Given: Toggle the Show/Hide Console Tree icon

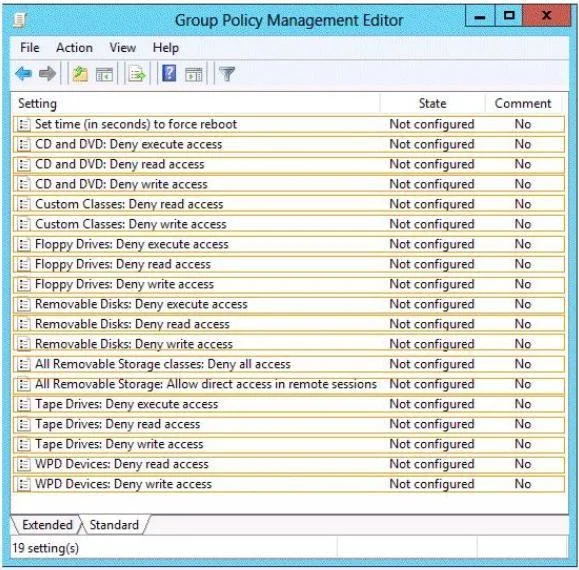Looking at the screenshot, I should pos(104,74).
